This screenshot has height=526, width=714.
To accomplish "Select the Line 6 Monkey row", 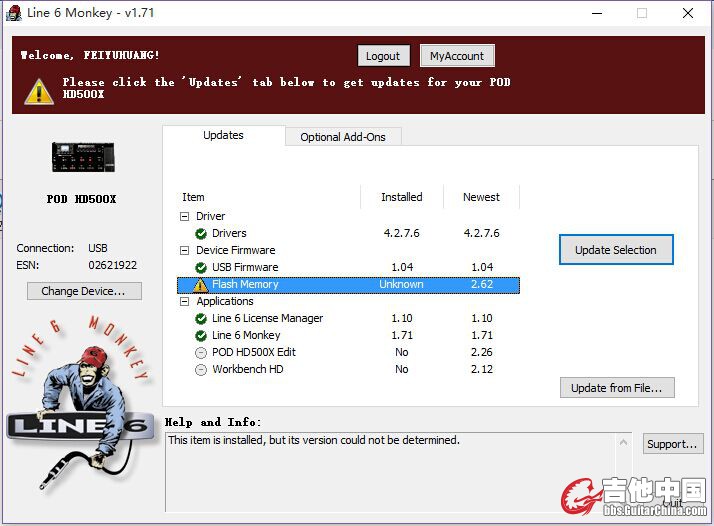I will point(348,336).
